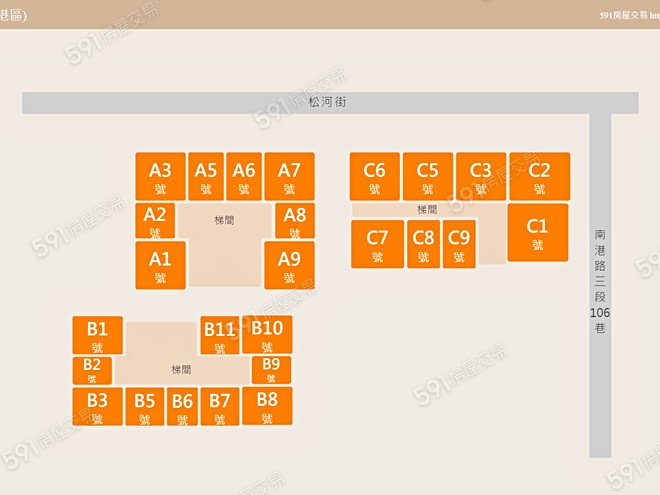Click unit B8 block
This screenshot has height=495, width=660.
pyautogui.click(x=267, y=406)
